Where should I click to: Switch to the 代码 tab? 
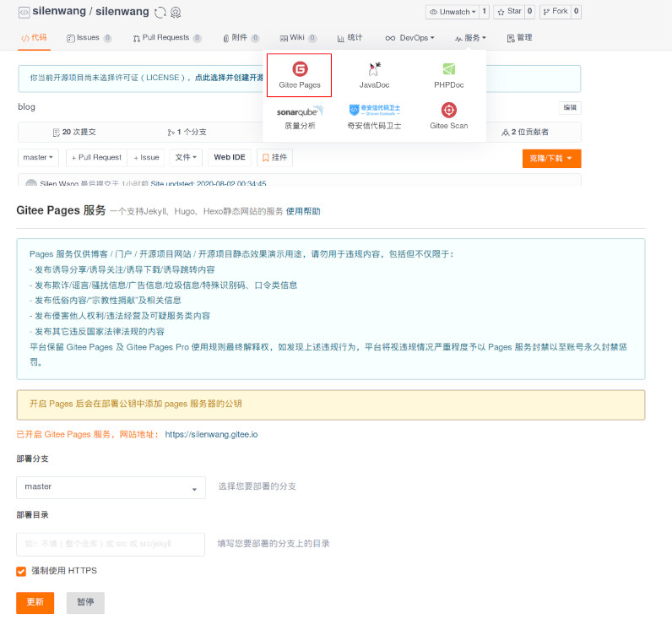(x=34, y=38)
